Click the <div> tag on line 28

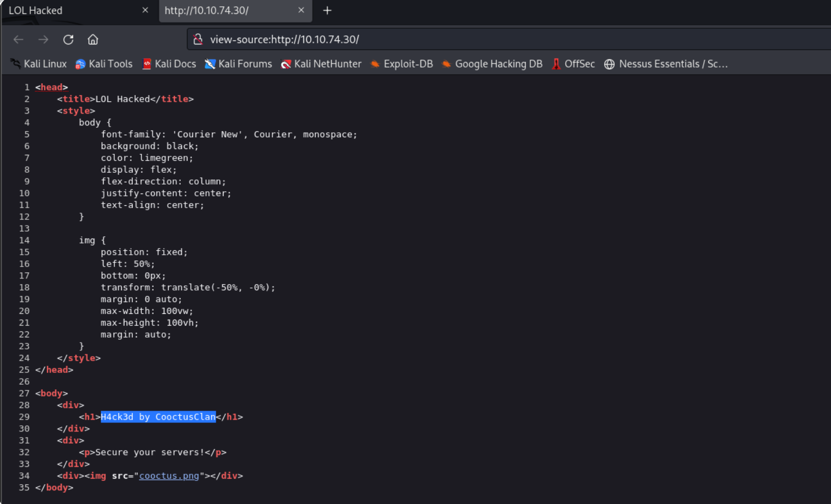pyautogui.click(x=70, y=406)
